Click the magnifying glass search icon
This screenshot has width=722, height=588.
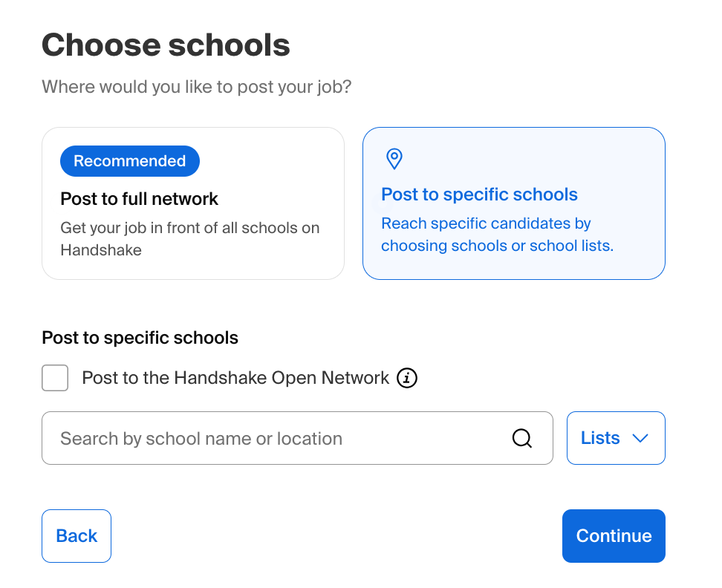pos(522,438)
